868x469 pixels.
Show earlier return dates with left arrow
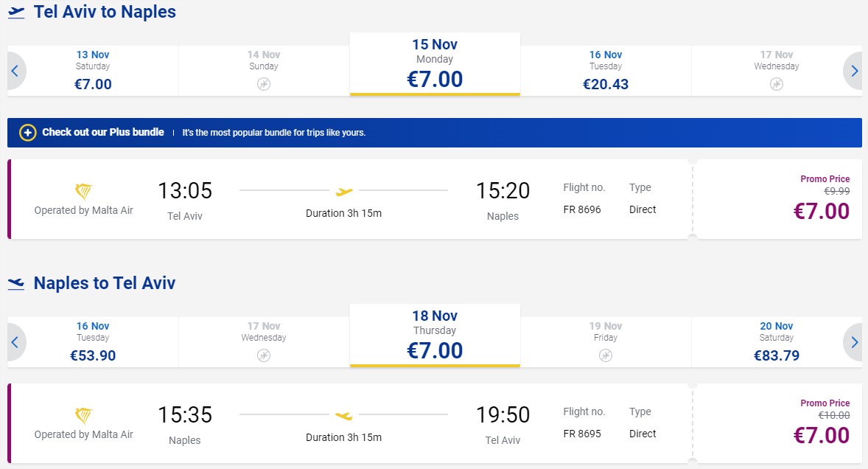pyautogui.click(x=15, y=342)
